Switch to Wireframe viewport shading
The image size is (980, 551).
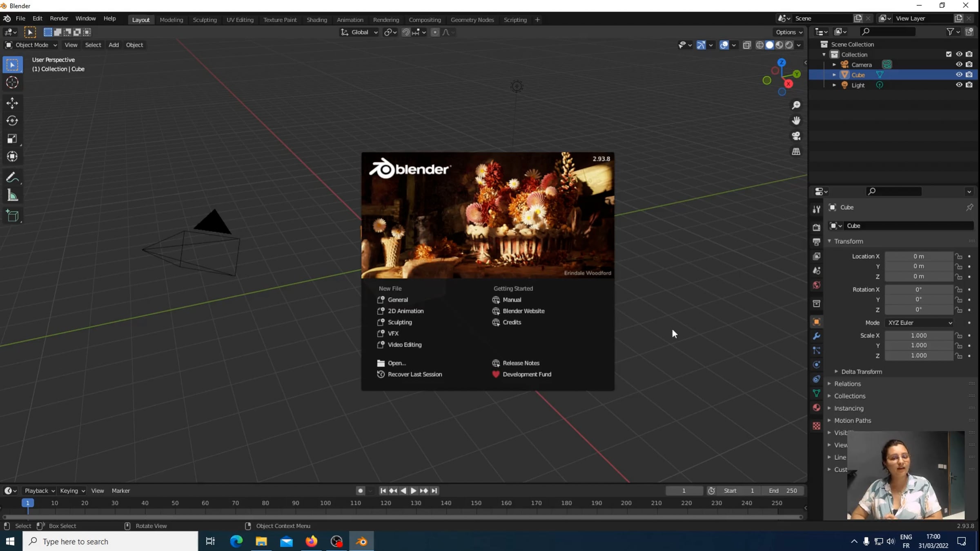(x=759, y=45)
